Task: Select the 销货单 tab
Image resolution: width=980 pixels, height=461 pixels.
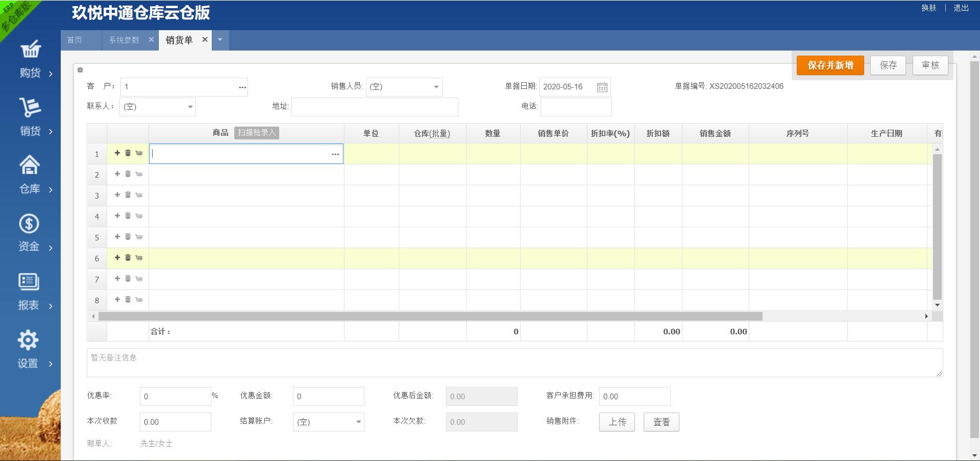Action: click(x=179, y=40)
